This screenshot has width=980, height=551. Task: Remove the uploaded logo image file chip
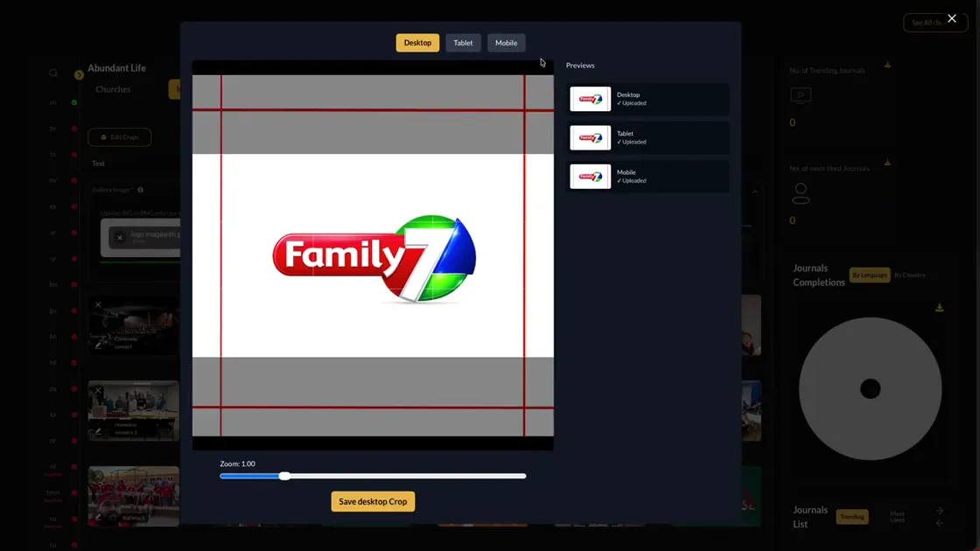coord(119,237)
